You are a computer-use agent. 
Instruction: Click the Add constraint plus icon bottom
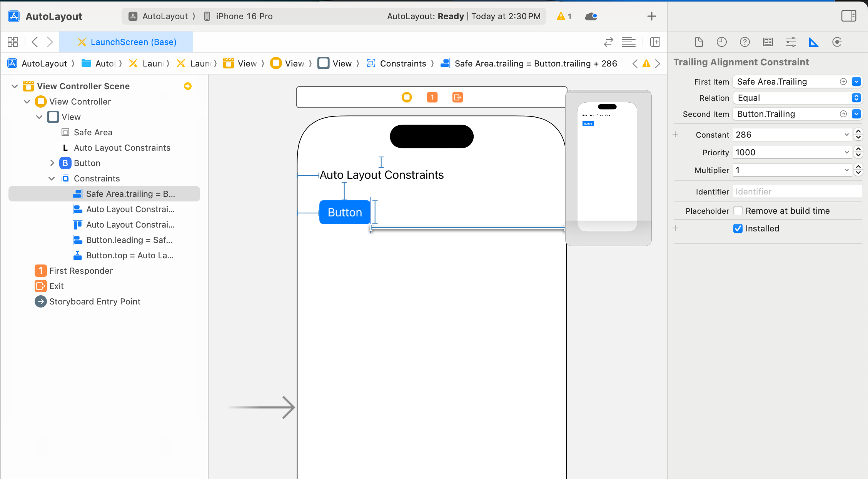[x=676, y=228]
